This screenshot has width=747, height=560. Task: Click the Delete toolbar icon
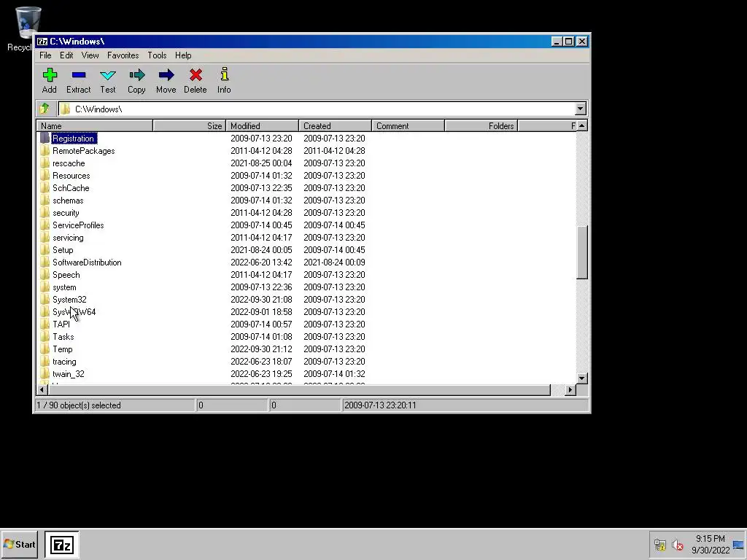point(196,75)
